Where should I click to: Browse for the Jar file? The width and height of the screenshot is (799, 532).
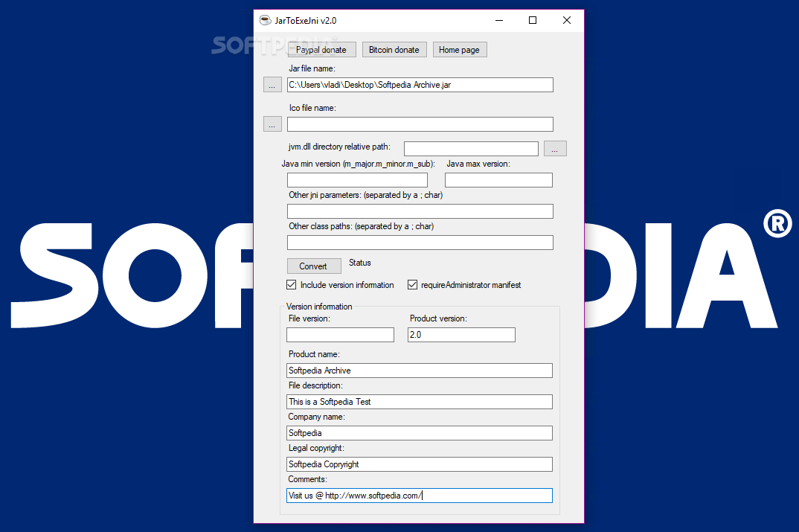272,85
